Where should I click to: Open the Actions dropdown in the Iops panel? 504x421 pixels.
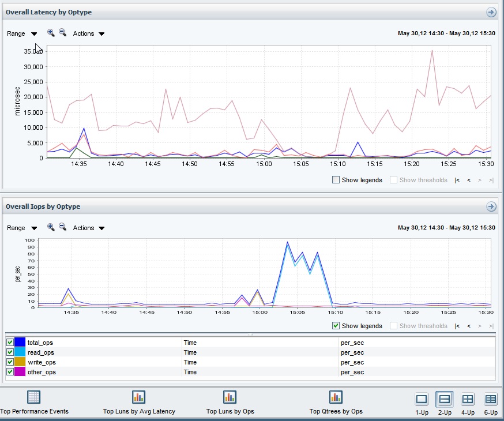point(89,228)
